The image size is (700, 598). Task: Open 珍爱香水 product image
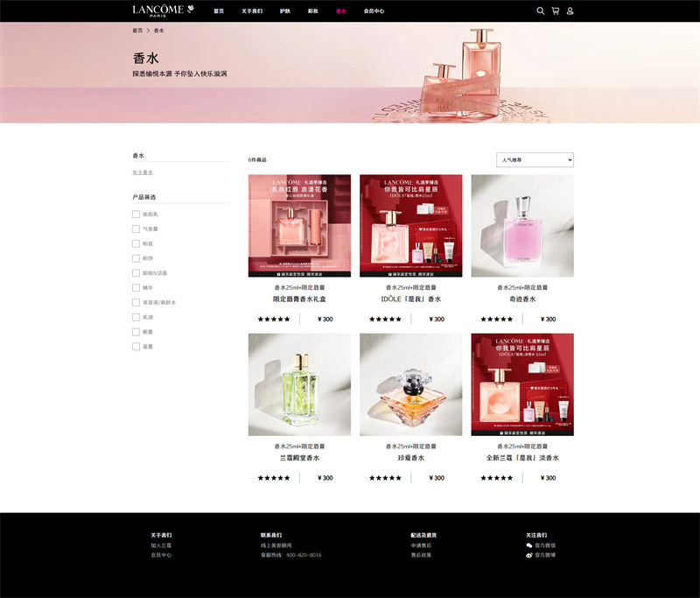pyautogui.click(x=411, y=384)
